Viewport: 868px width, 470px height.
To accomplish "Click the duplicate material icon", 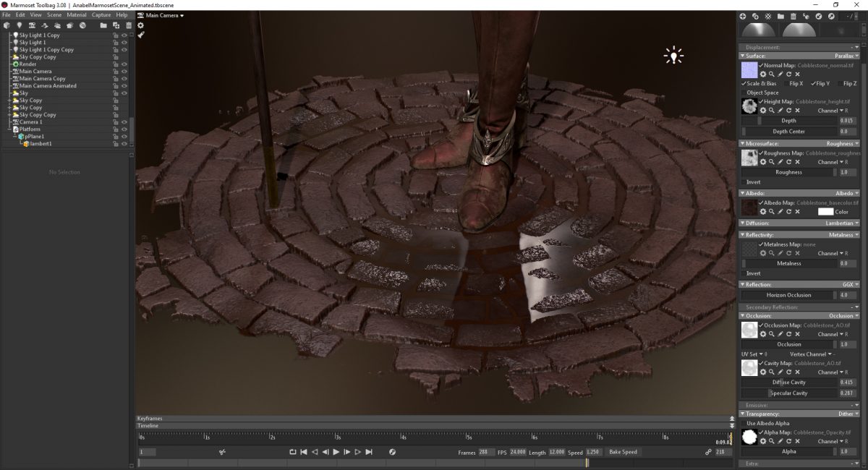I will tap(757, 15).
